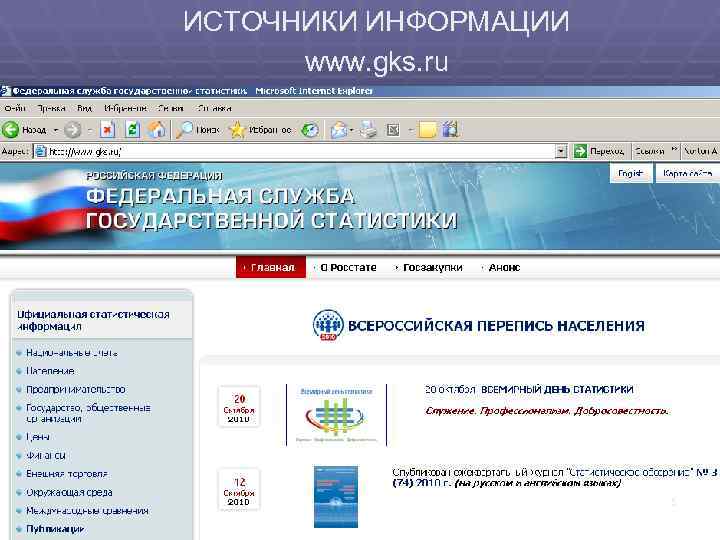Open the Сервис menu
720x540 pixels.
(170, 108)
